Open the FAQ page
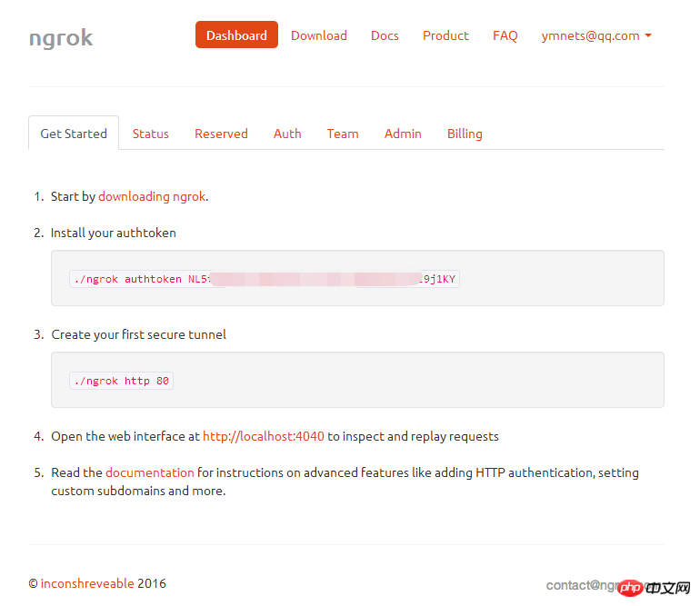700x606 pixels. (x=505, y=35)
